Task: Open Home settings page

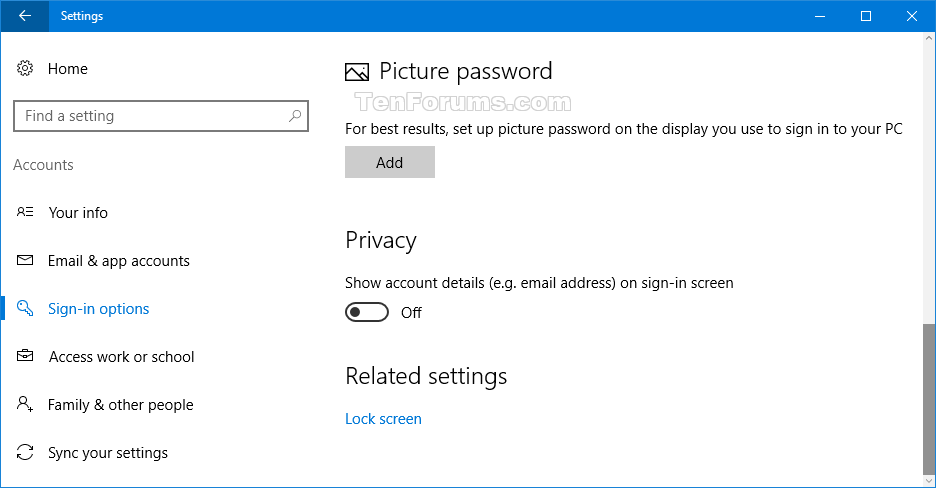Action: tap(67, 69)
